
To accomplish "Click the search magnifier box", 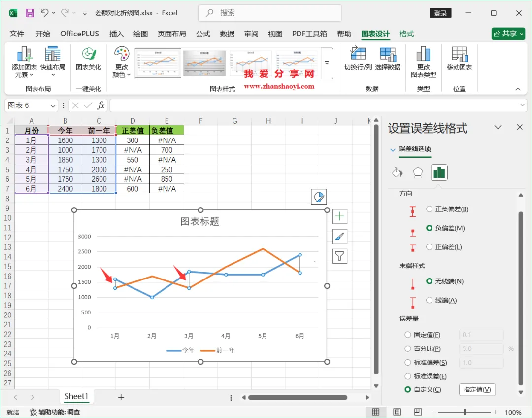I will coord(270,13).
